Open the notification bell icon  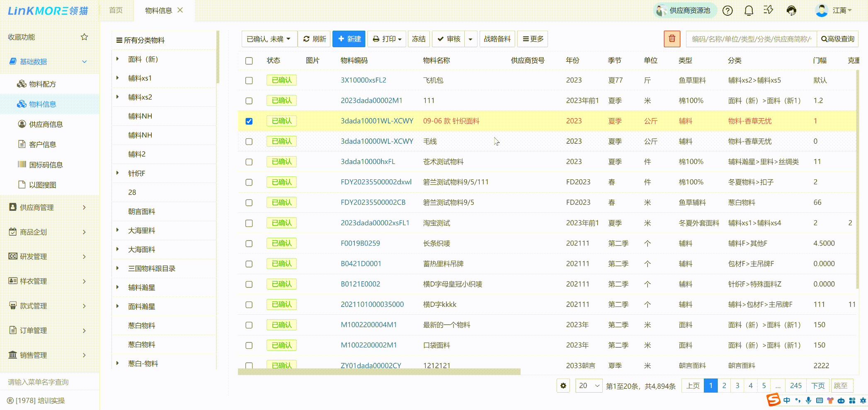click(749, 11)
